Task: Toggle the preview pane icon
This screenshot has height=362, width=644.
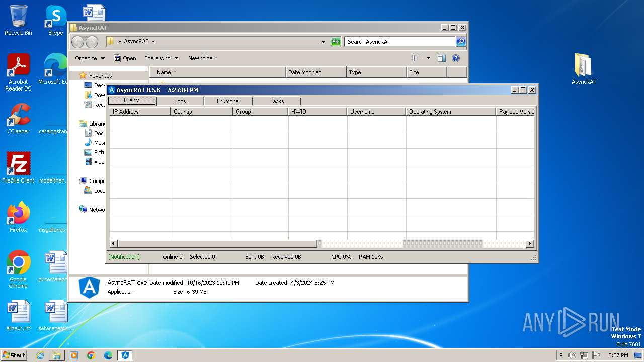Action: (442, 58)
